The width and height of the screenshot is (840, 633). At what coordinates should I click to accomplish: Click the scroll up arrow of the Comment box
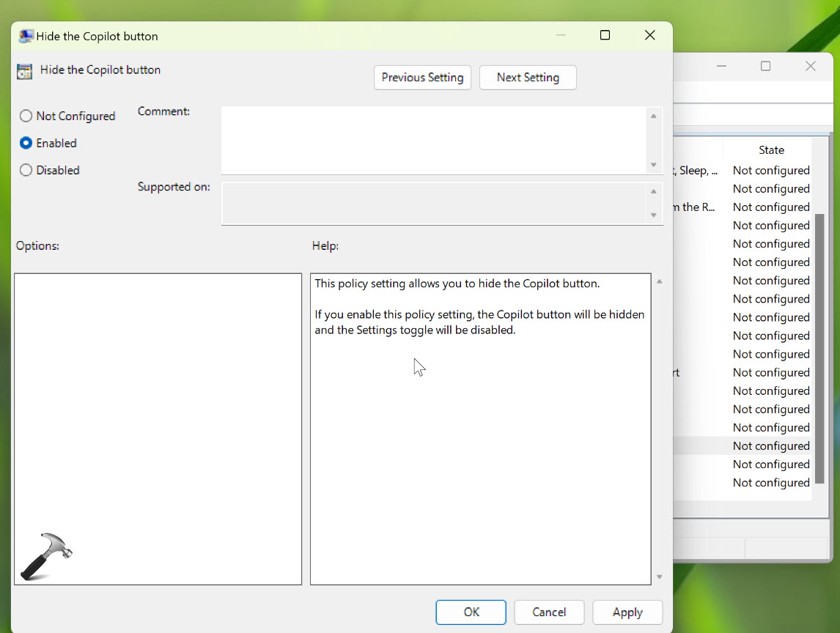653,115
